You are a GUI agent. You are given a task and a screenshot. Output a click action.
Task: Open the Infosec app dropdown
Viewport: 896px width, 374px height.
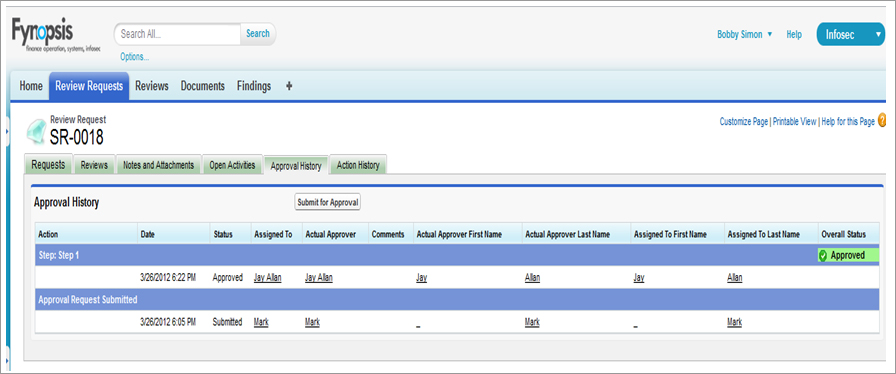pos(850,34)
